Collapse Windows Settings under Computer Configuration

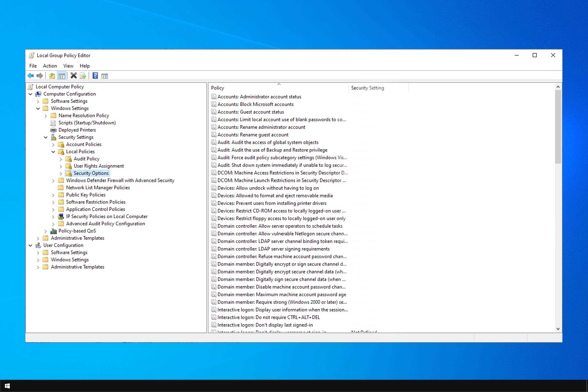pyautogui.click(x=38, y=108)
